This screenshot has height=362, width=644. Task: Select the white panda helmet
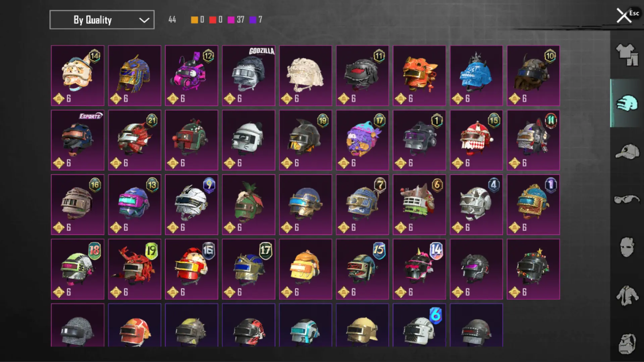pyautogui.click(x=249, y=140)
